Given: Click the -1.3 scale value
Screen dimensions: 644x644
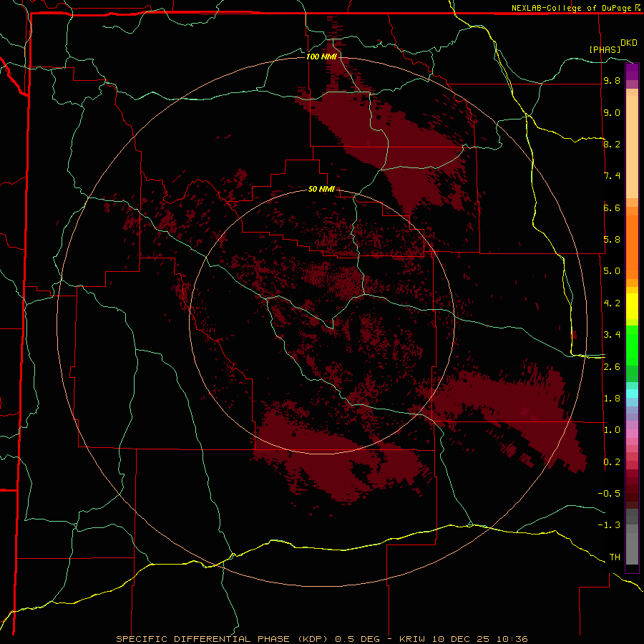Looking at the screenshot, I should coord(609,525).
